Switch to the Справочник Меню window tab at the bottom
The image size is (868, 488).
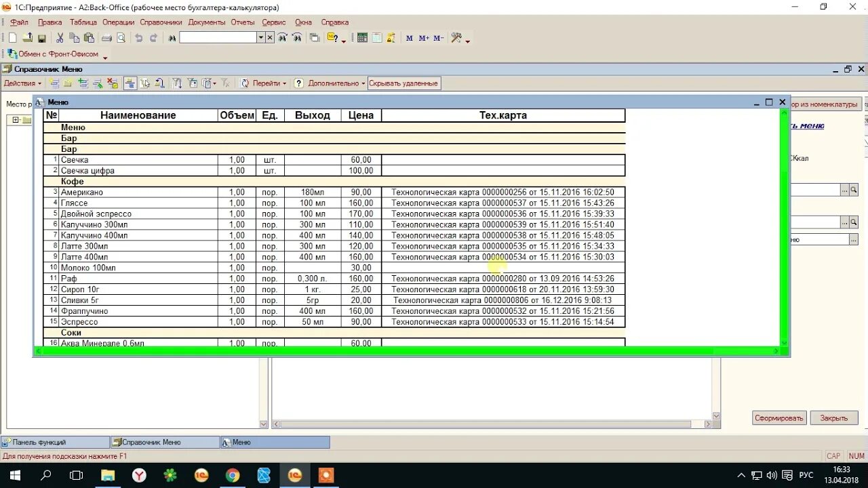click(x=165, y=442)
